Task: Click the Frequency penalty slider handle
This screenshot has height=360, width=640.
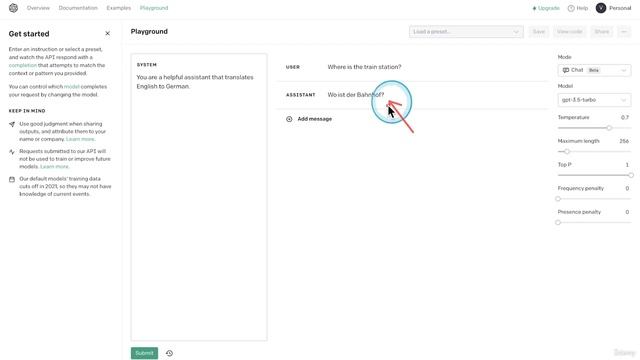Action: (x=558, y=199)
